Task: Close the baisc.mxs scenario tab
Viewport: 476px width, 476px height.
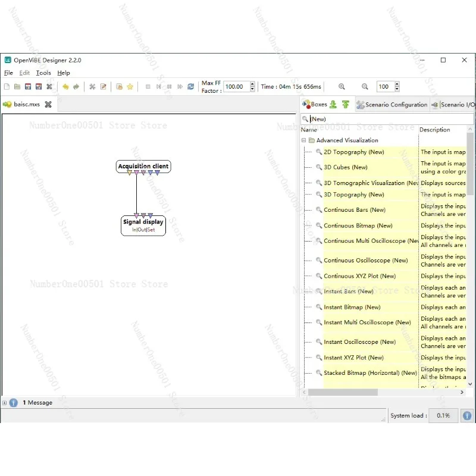Action: tap(48, 105)
